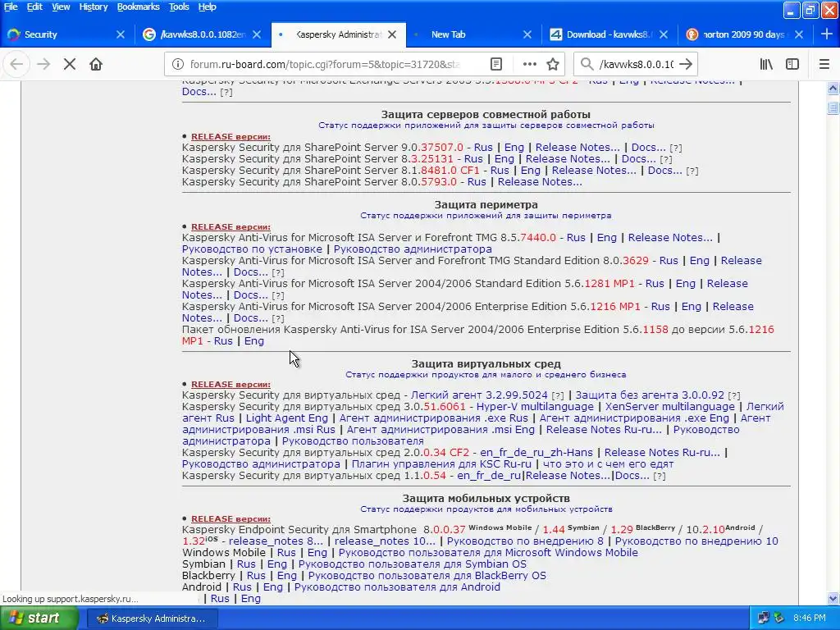The width and height of the screenshot is (840, 630).
Task: Open Плагин управления для KSC Ru-ru link
Action: coord(441,464)
